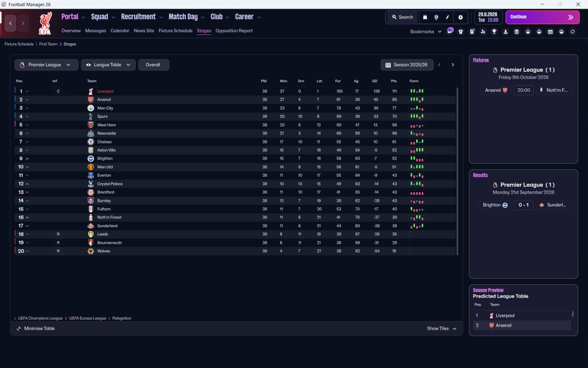Viewport: 588px width, 368px height.
Task: Click the training cone icon
Action: (x=505, y=32)
